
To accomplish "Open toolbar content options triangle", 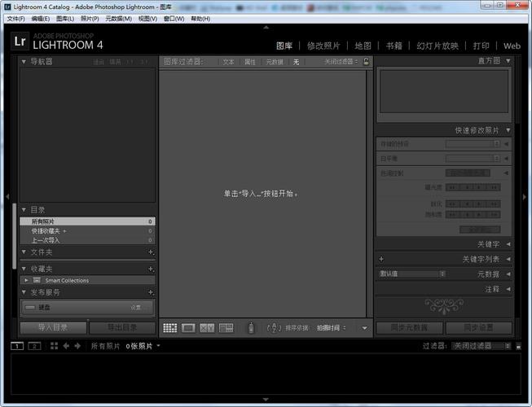I will pyautogui.click(x=364, y=328).
